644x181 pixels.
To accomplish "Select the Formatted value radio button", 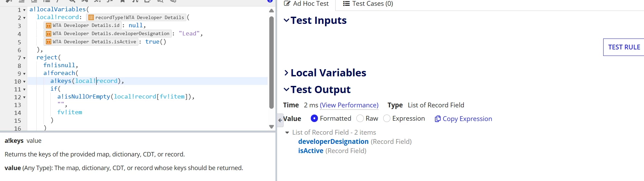I will [x=314, y=118].
